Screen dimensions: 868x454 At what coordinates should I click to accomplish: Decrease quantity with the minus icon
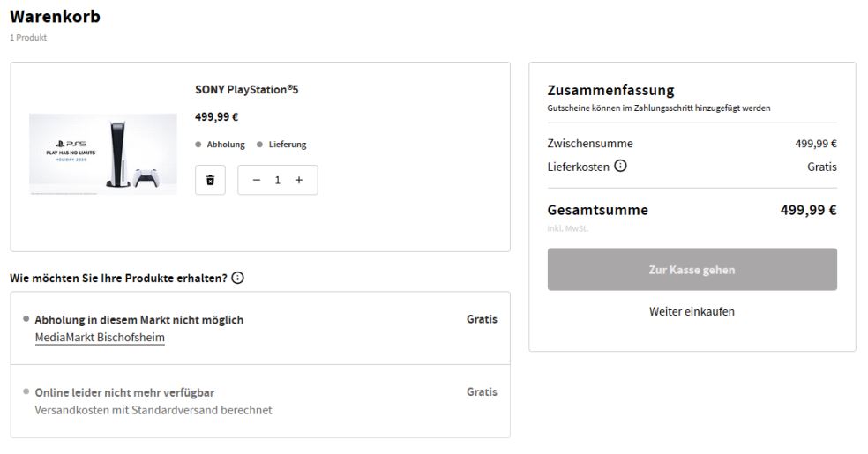(x=257, y=180)
